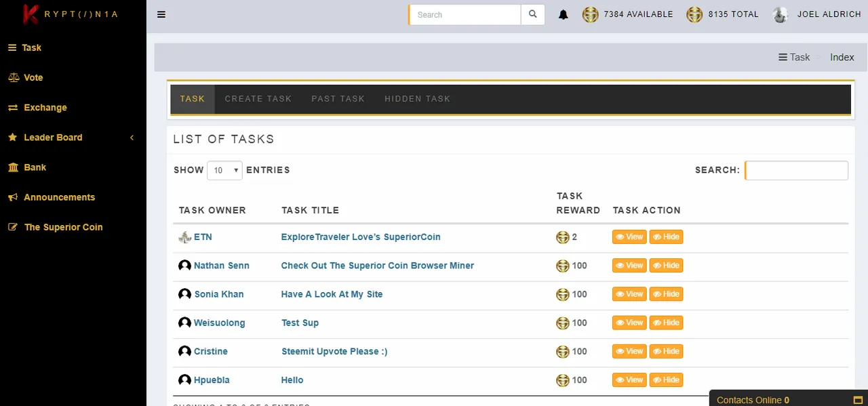Toggle the hamburger sidebar menu icon

[161, 14]
